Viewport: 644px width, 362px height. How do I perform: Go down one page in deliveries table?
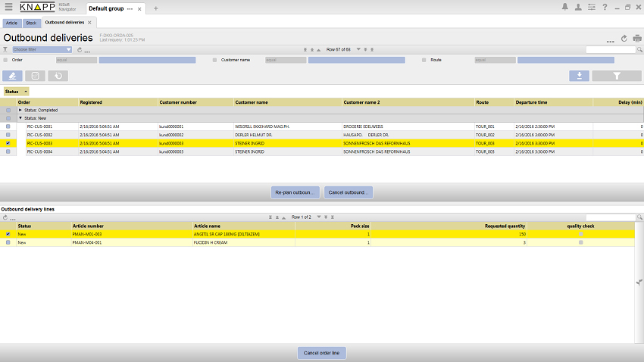365,50
